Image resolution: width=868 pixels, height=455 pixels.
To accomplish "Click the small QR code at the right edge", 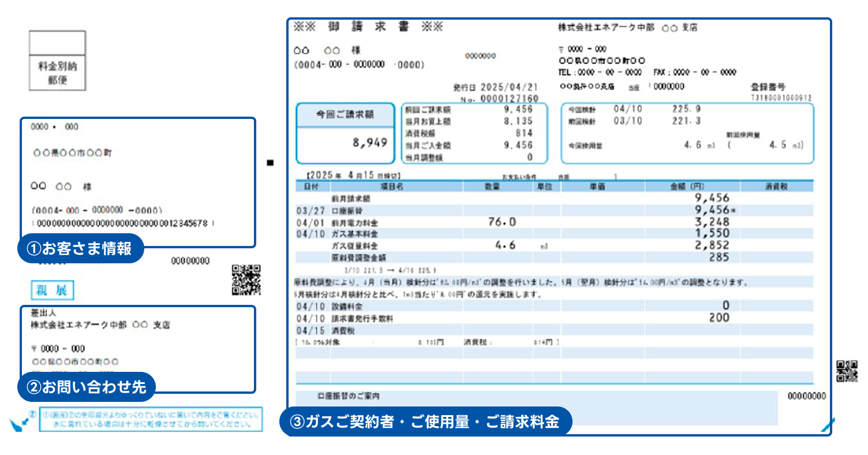I will [x=847, y=371].
